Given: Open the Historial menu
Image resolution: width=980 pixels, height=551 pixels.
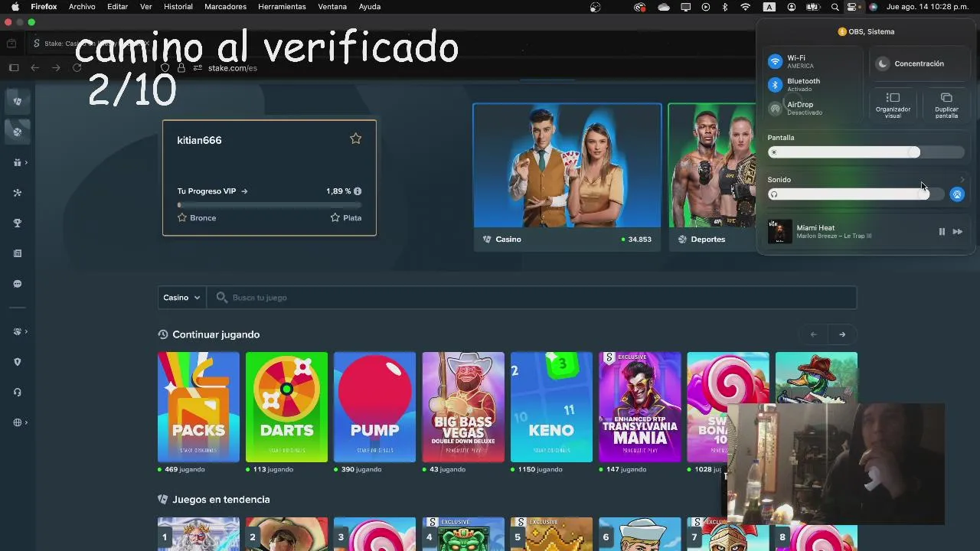Looking at the screenshot, I should (x=178, y=7).
